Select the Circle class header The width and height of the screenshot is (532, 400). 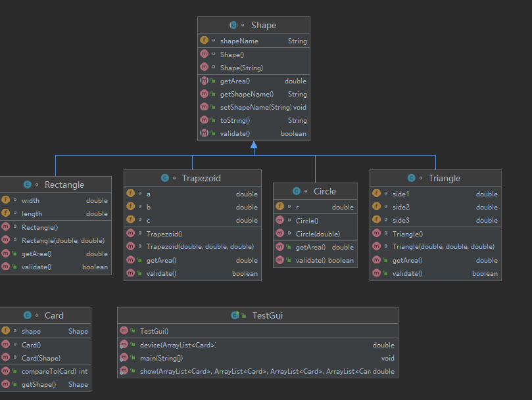click(315, 191)
